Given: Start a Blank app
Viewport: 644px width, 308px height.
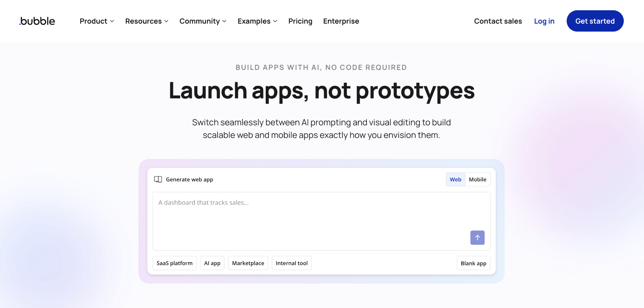Looking at the screenshot, I should click(x=473, y=263).
